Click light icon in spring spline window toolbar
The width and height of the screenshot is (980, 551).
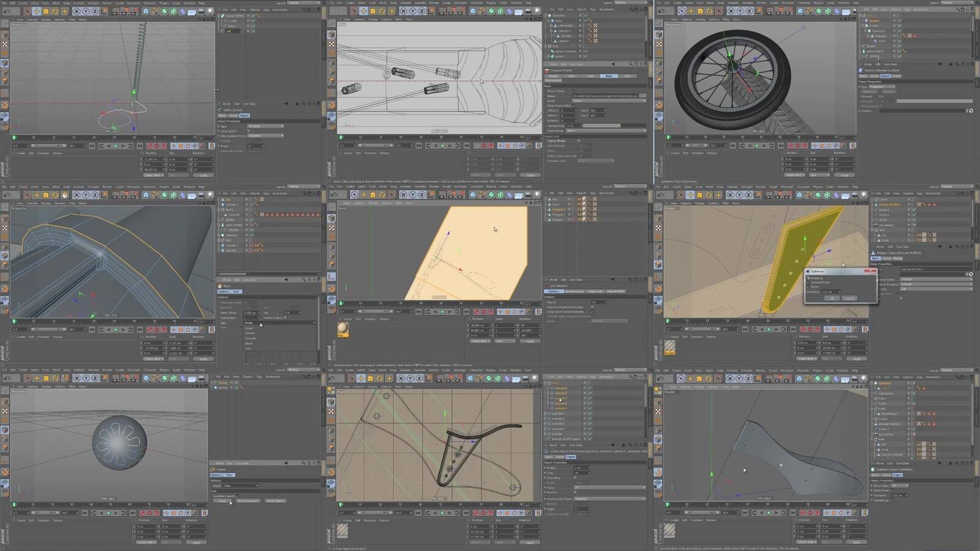coord(210,11)
